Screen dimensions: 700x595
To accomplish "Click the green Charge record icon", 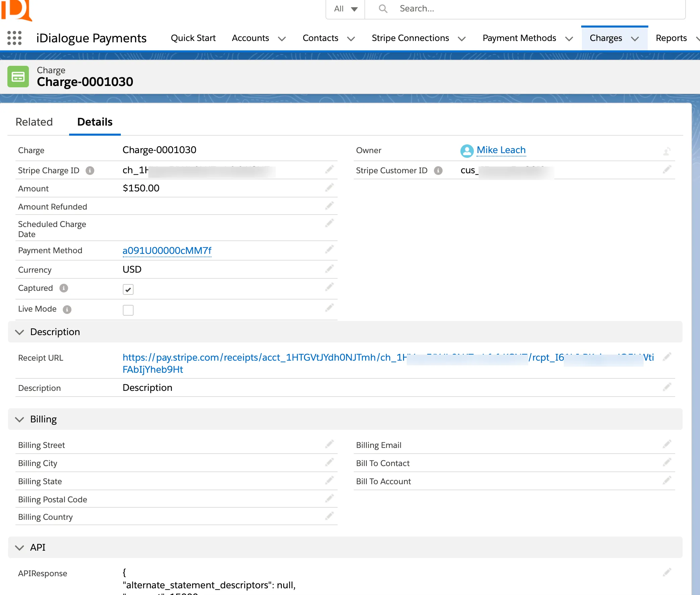I will [18, 77].
